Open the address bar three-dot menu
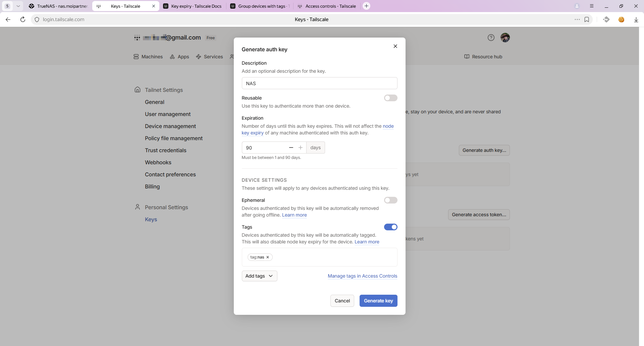Viewport: 644px width, 346px height. coord(577,19)
